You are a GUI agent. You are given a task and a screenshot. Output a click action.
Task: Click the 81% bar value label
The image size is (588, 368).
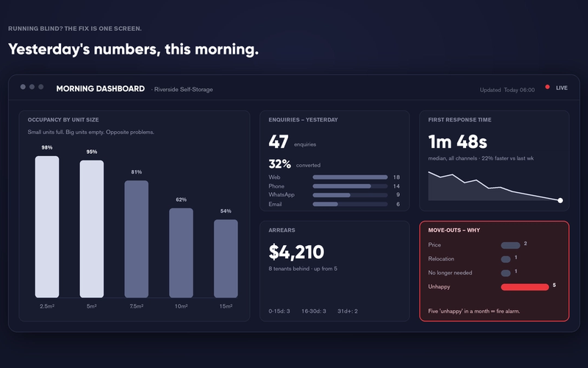click(x=137, y=172)
